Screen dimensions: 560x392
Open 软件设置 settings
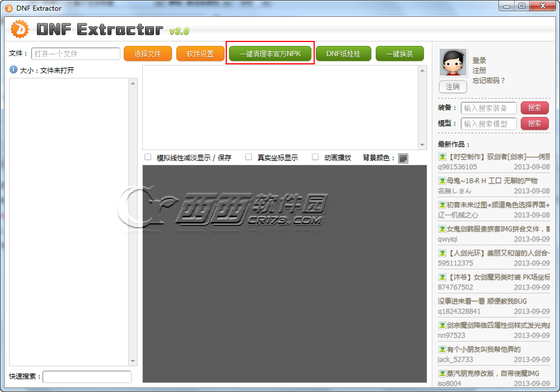(x=200, y=54)
